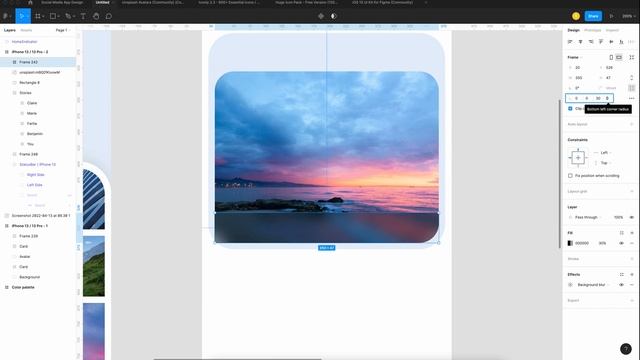This screenshot has height=360, width=640.
Task: Open the Figma main menu icon
Action: click(x=6, y=16)
